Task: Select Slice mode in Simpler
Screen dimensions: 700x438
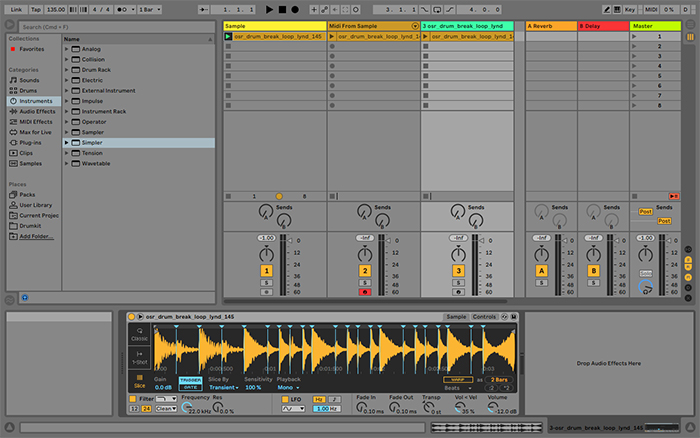Action: coord(139,381)
